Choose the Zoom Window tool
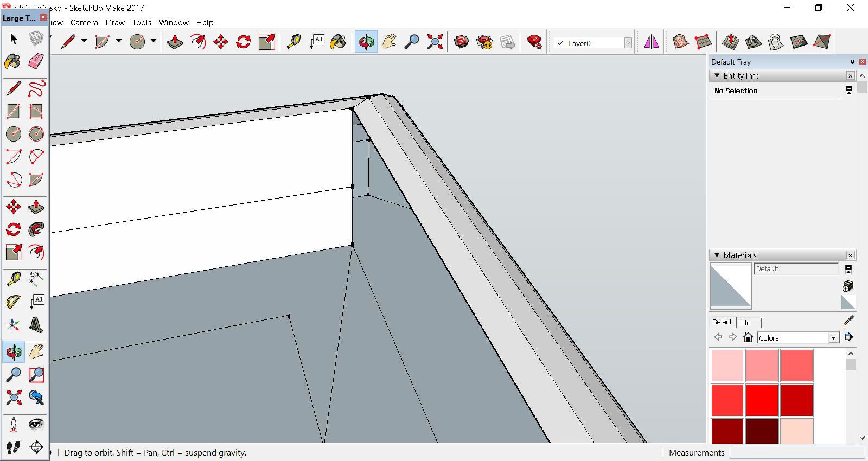868x461 pixels. pos(36,375)
